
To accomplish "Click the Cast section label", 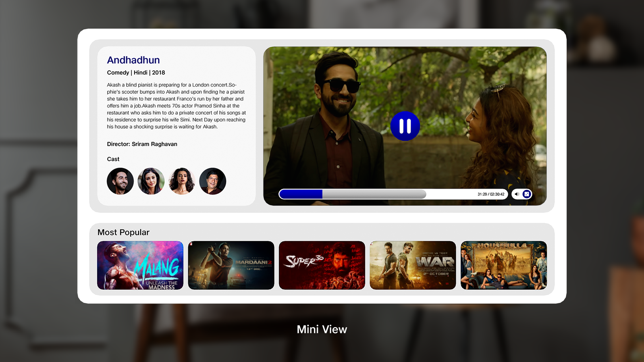I will point(113,159).
